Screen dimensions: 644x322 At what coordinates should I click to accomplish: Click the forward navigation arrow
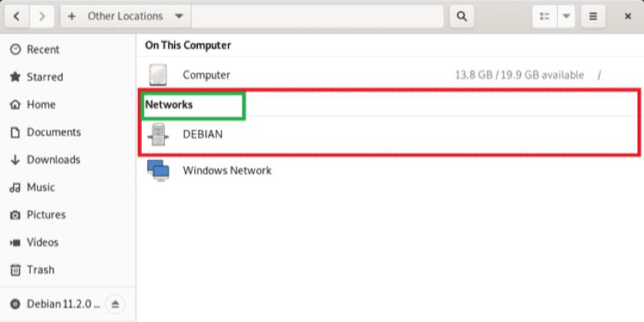pyautogui.click(x=42, y=16)
